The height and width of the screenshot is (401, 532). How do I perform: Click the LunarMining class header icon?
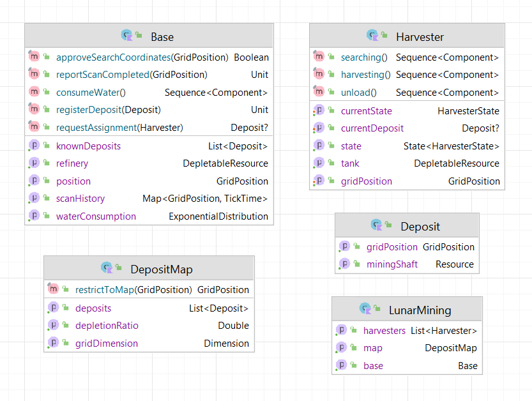click(365, 308)
